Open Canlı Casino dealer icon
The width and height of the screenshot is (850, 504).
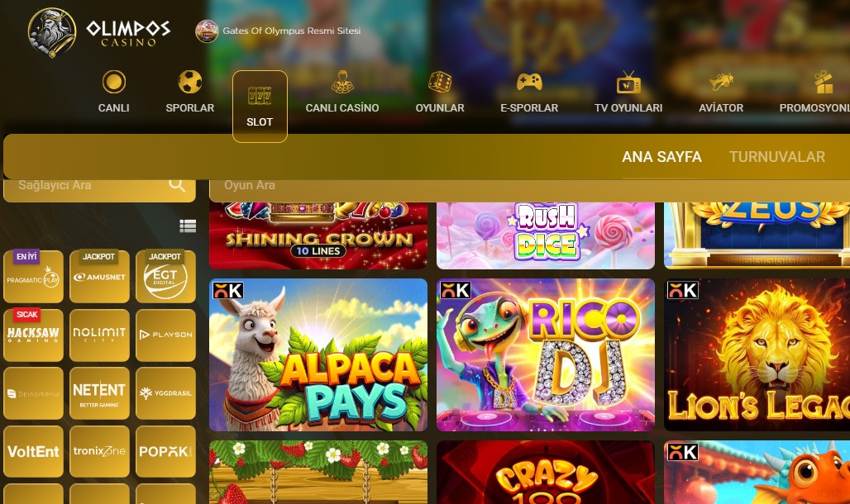[x=342, y=82]
